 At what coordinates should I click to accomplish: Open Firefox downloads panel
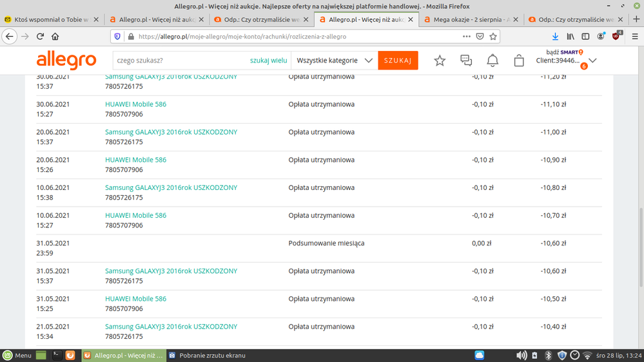point(555,37)
